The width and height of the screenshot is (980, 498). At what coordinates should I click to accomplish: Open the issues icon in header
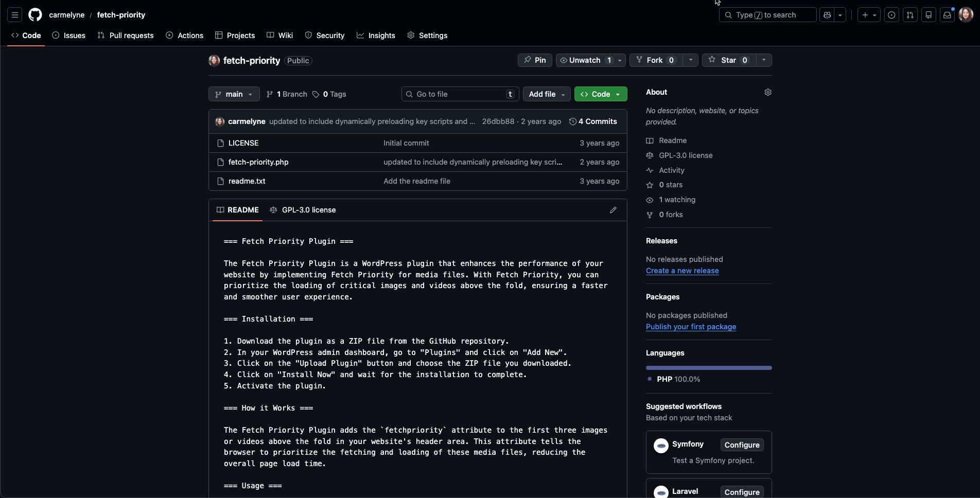pyautogui.click(x=891, y=15)
